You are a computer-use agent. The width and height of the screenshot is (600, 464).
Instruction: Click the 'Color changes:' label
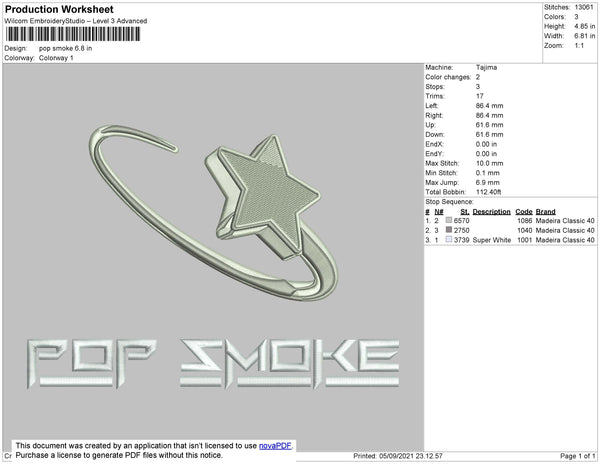[x=448, y=77]
